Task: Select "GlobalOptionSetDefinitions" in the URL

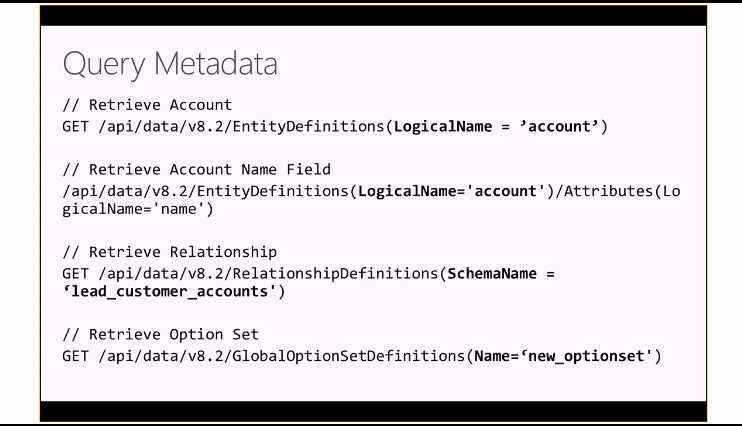Action: 349,356
